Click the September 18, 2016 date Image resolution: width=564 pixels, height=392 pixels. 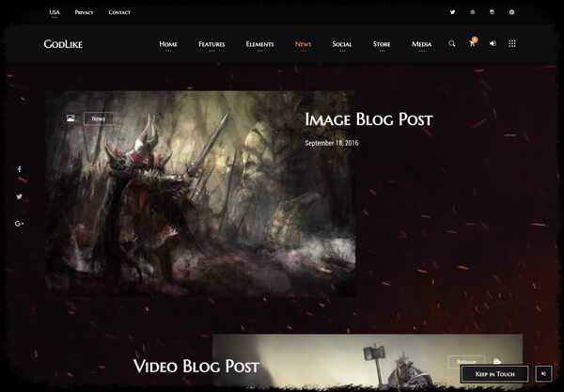coord(332,143)
